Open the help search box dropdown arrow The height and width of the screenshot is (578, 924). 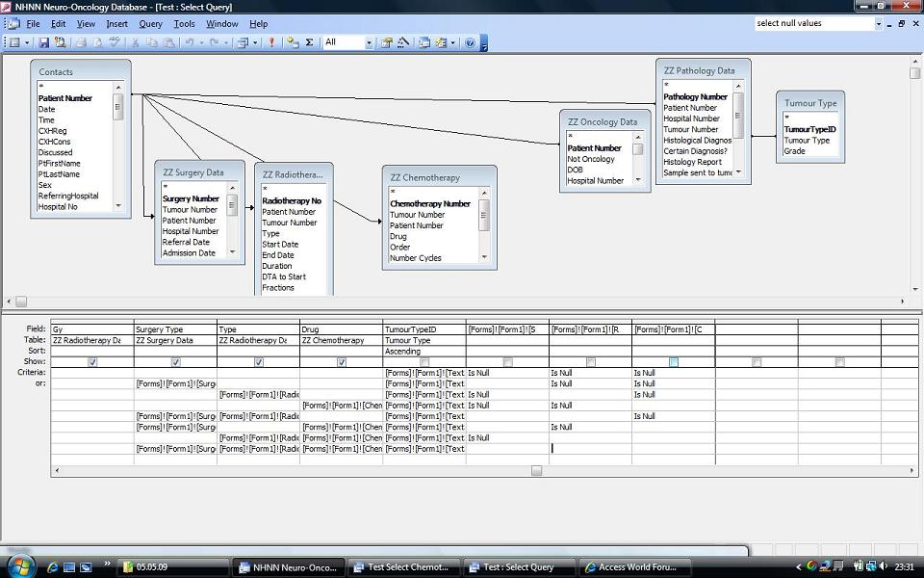pos(878,23)
